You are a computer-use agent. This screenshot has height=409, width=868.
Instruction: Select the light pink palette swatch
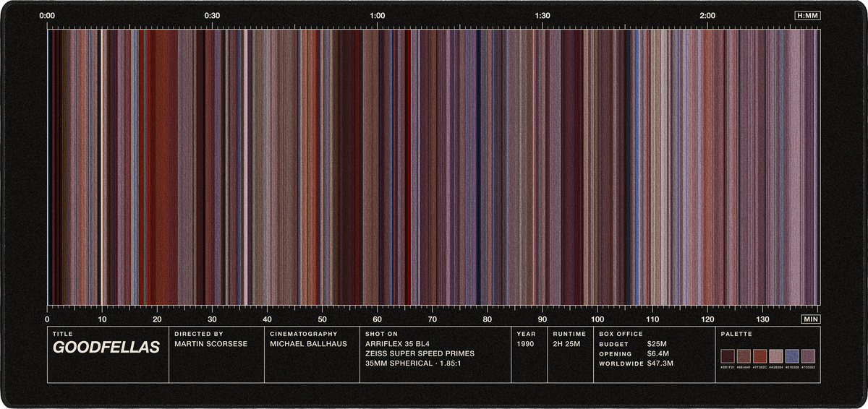coord(776,356)
